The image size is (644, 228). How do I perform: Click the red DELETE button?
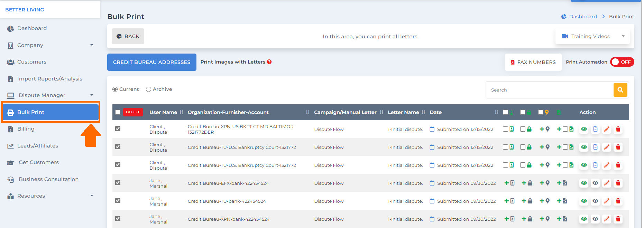133,112
